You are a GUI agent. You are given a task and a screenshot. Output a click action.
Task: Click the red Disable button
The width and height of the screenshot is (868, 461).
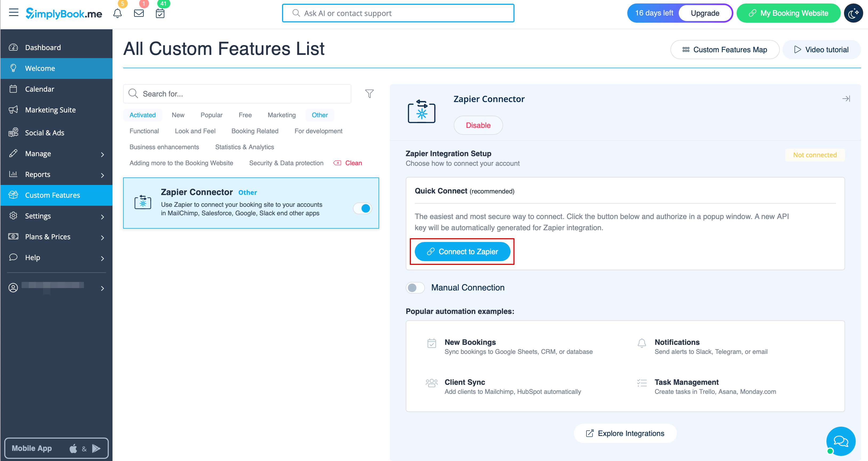(478, 125)
